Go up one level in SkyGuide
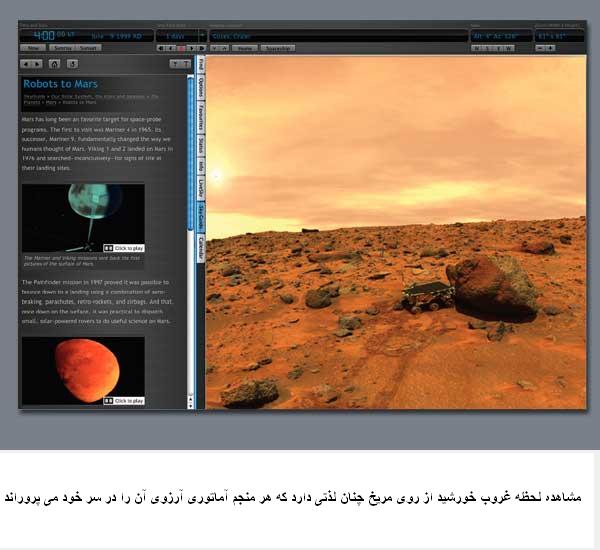 point(73,64)
